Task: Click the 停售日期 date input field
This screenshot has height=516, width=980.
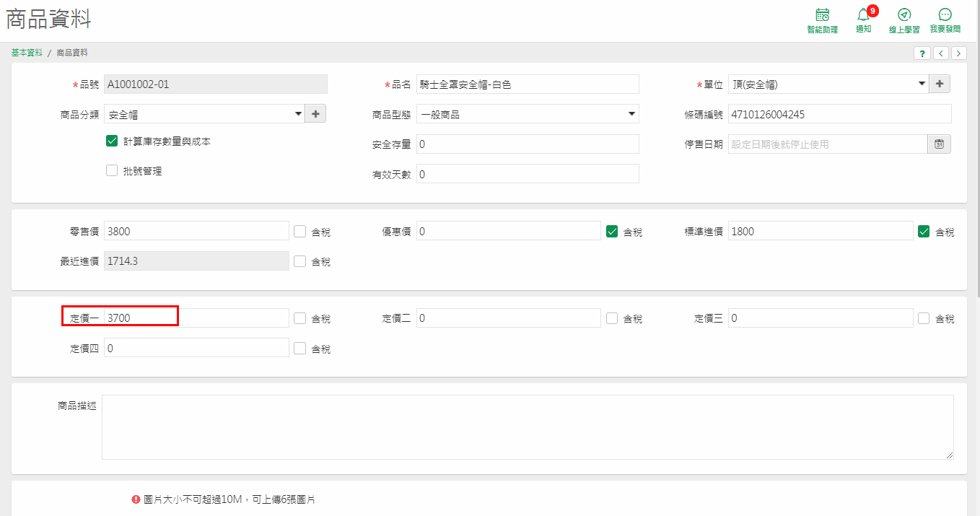Action: [828, 144]
